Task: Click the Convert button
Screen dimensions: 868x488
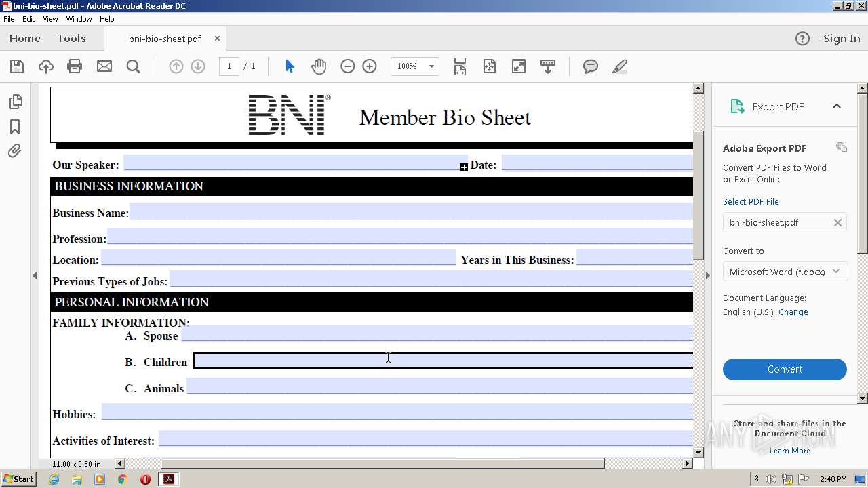Action: [x=785, y=369]
